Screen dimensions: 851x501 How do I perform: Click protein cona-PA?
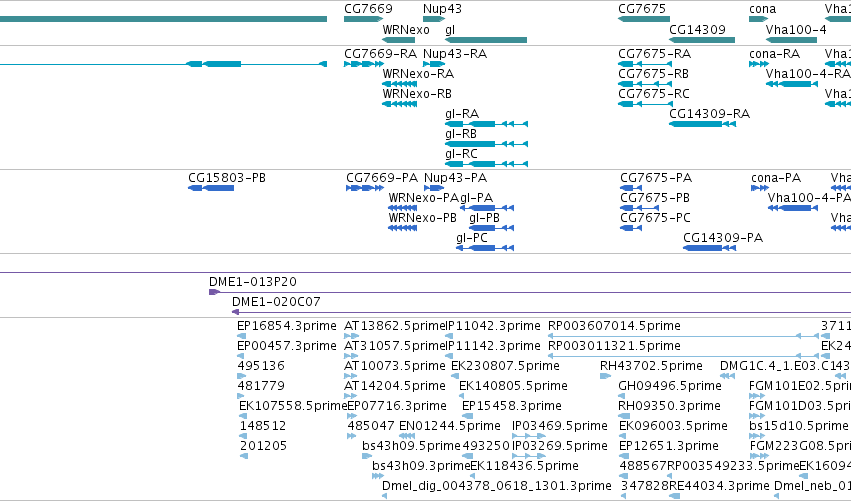(760, 188)
